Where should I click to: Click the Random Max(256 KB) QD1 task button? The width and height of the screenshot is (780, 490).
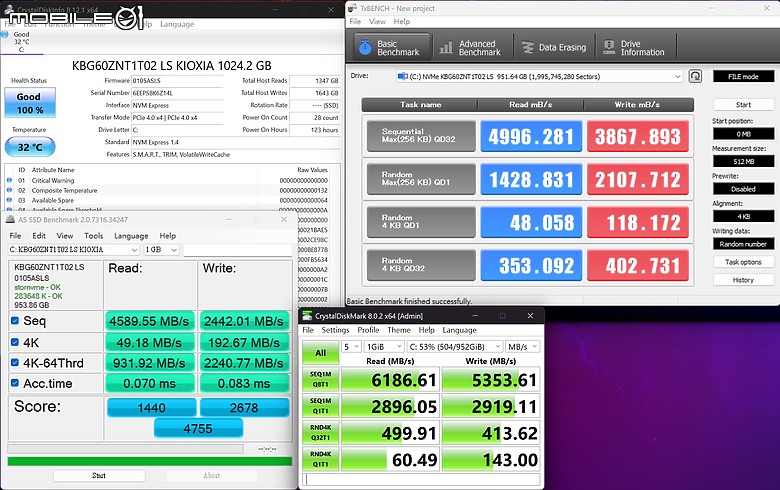pos(421,179)
